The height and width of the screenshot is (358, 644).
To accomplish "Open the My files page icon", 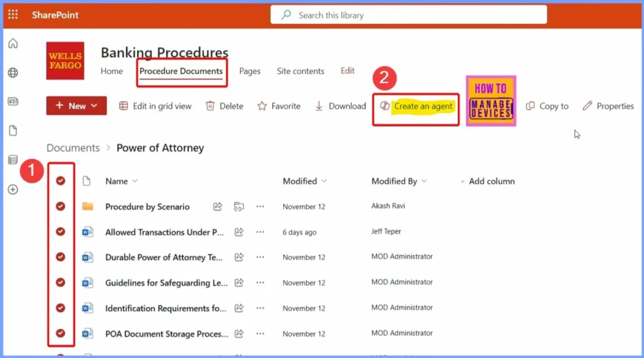I will pyautogui.click(x=13, y=131).
